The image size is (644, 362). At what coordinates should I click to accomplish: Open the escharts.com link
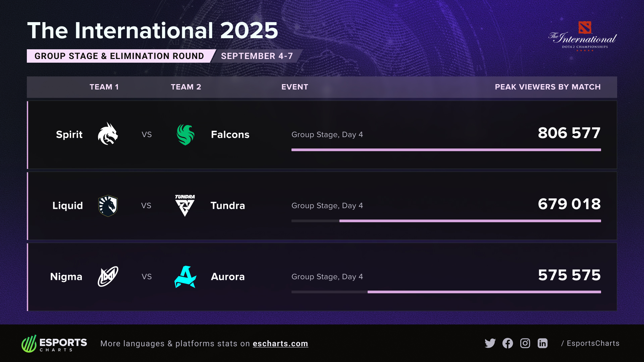coord(280,344)
